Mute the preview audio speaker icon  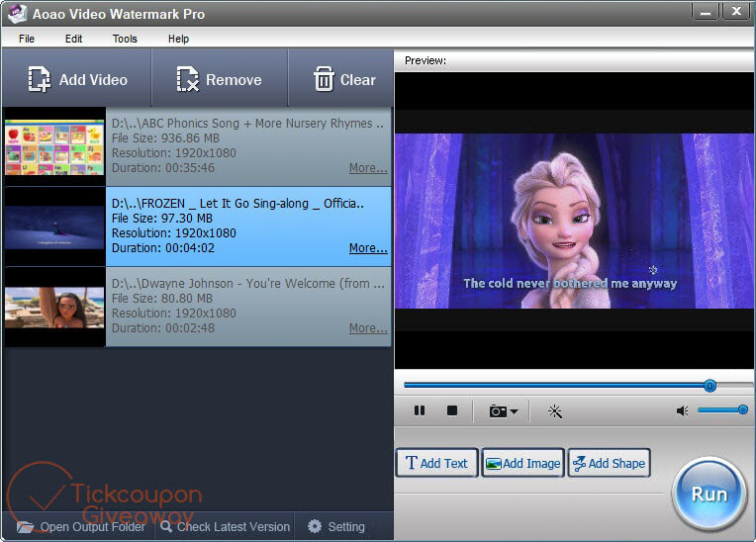[x=682, y=411]
